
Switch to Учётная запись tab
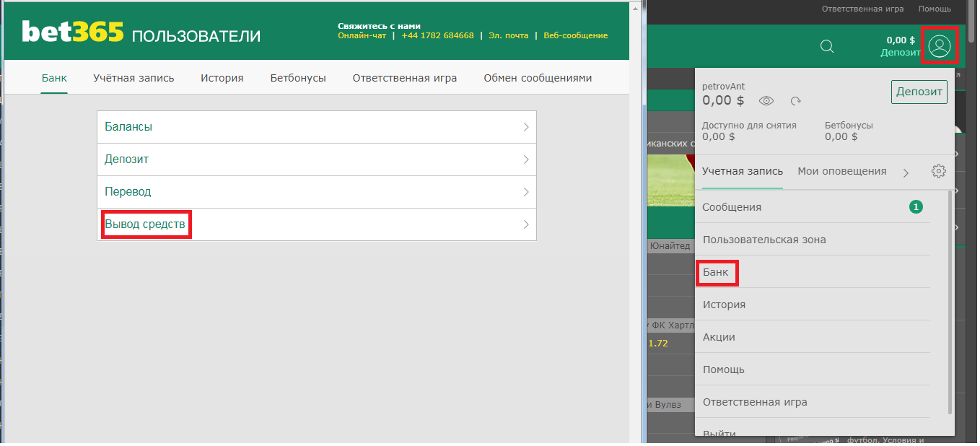pyautogui.click(x=134, y=78)
